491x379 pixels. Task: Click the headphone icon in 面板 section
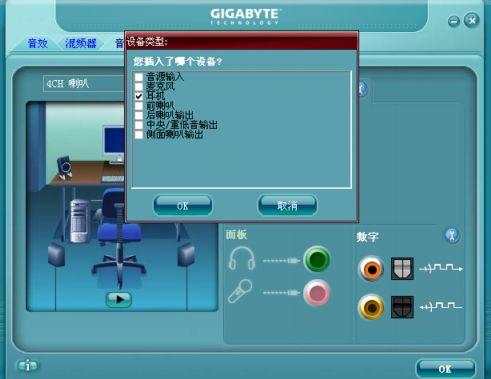pos(242,258)
